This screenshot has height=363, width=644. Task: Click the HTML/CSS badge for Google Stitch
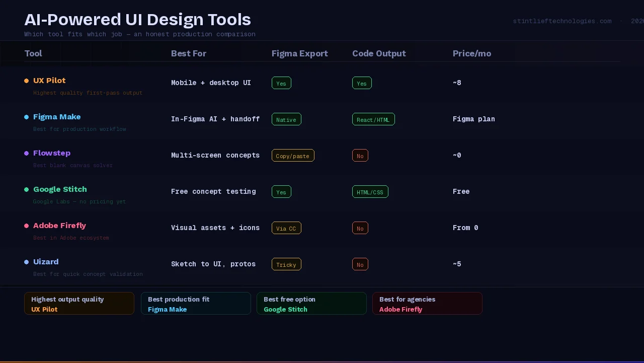(x=370, y=192)
